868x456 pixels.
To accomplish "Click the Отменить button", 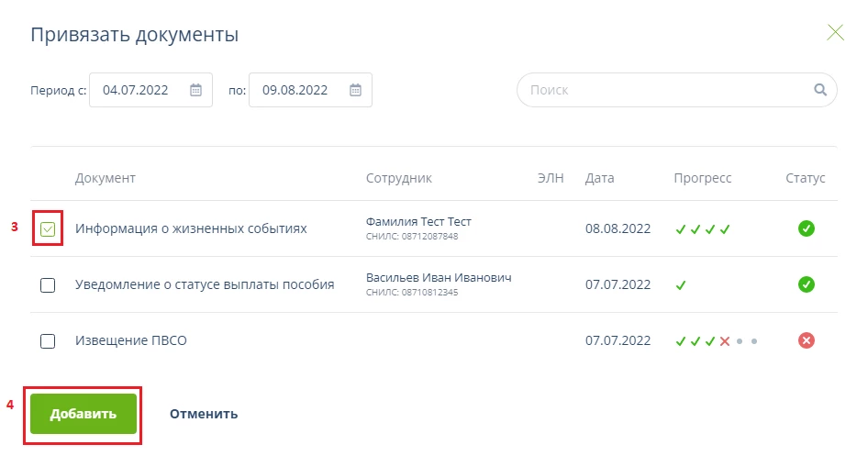I will [x=204, y=414].
